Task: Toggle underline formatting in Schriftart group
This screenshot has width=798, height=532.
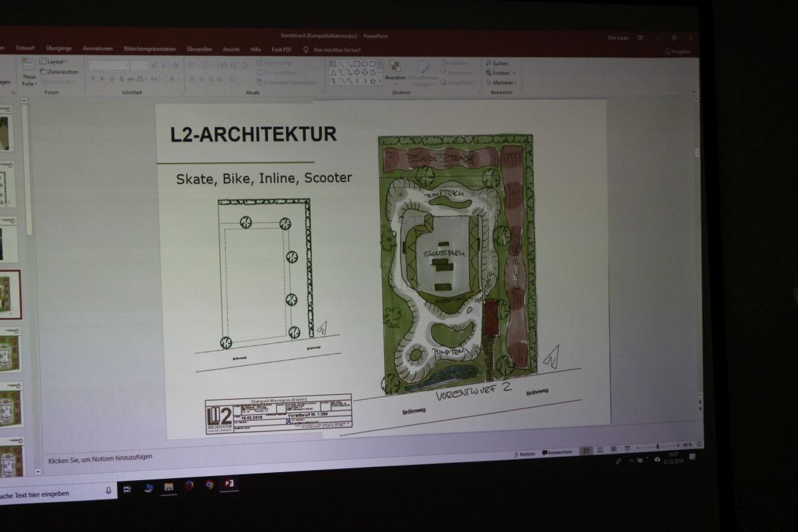Action: (x=111, y=78)
